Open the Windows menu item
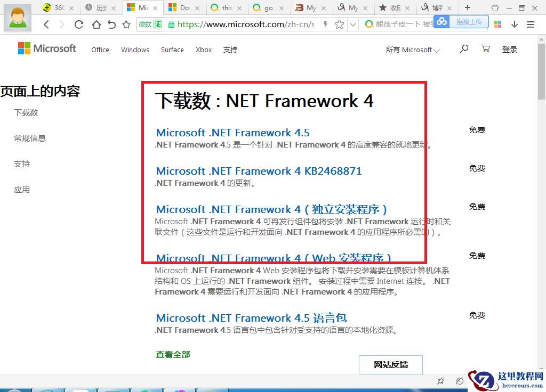The image size is (546, 392). pos(135,50)
